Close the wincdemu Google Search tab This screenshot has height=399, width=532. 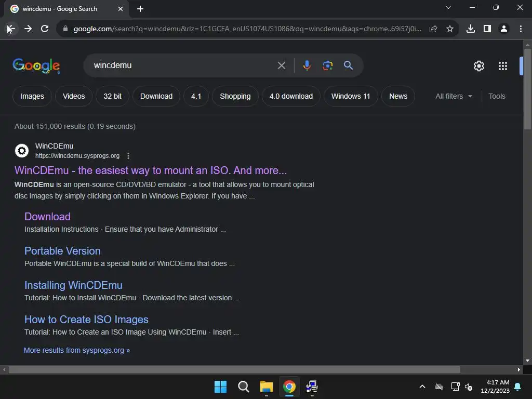point(121,9)
